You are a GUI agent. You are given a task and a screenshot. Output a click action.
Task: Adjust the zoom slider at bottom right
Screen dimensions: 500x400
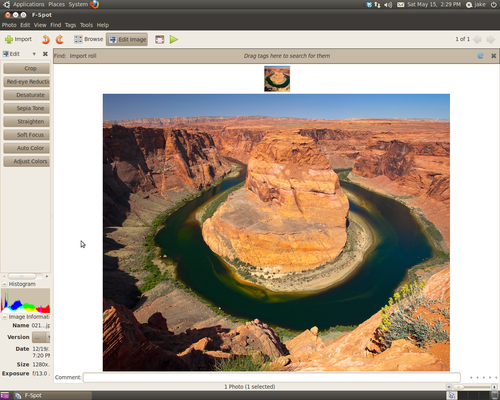click(471, 387)
